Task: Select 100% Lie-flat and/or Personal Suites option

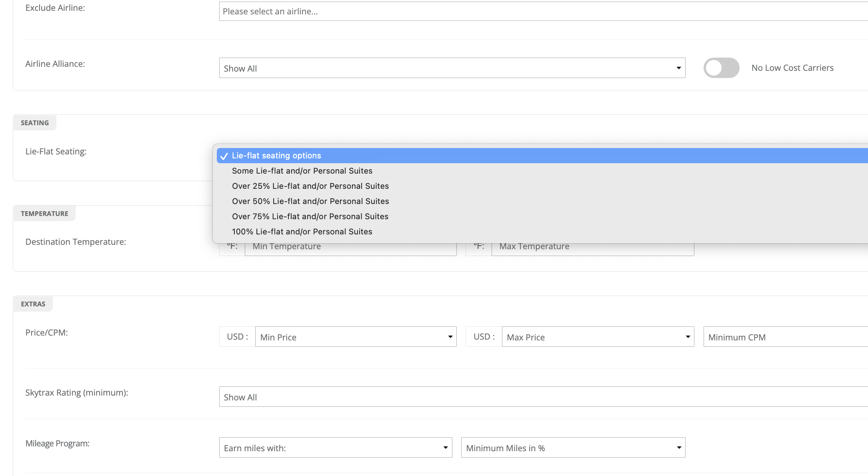Action: pyautogui.click(x=302, y=232)
